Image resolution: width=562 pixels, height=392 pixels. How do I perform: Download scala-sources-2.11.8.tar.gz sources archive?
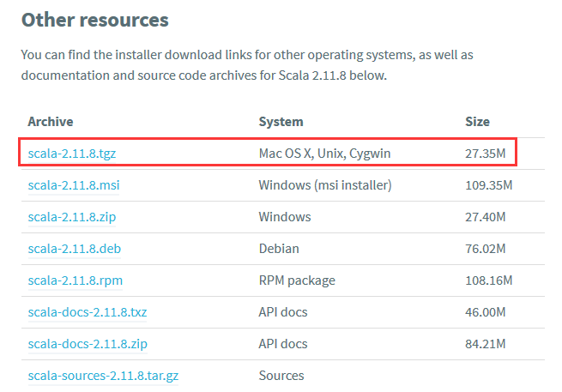coord(103,376)
